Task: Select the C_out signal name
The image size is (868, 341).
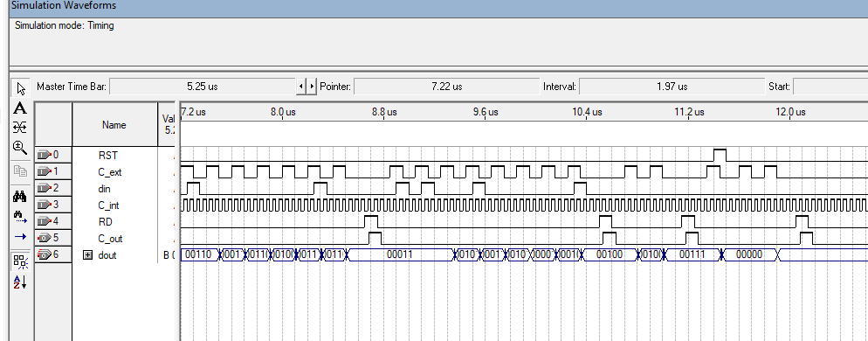Action: pos(110,239)
